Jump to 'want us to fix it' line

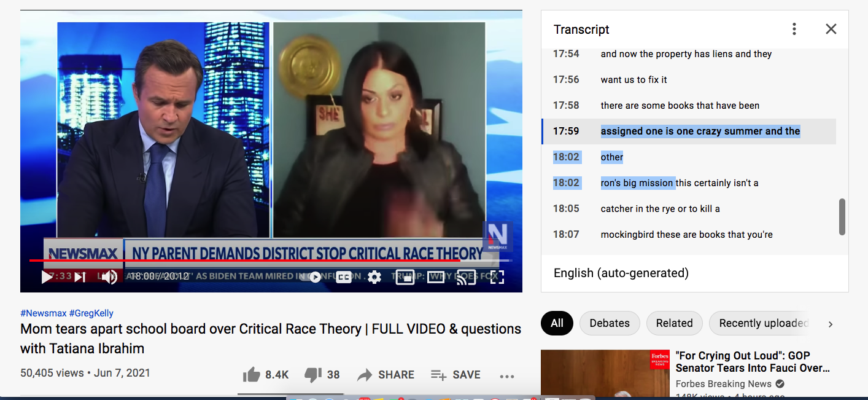[x=689, y=80]
